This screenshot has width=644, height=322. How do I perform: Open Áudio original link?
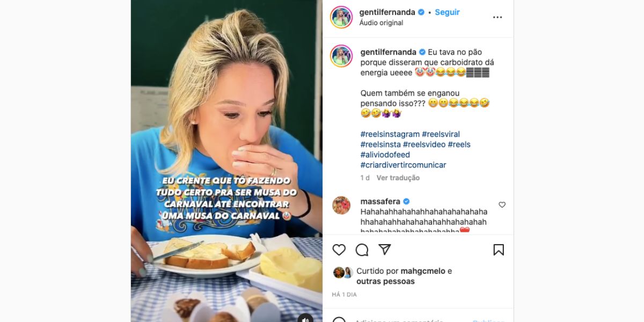[381, 23]
